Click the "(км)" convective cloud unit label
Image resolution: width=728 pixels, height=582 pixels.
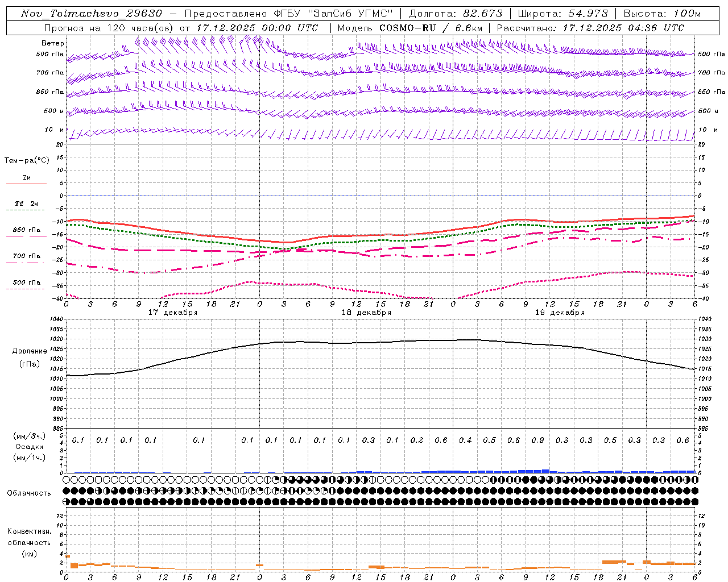pyautogui.click(x=30, y=554)
